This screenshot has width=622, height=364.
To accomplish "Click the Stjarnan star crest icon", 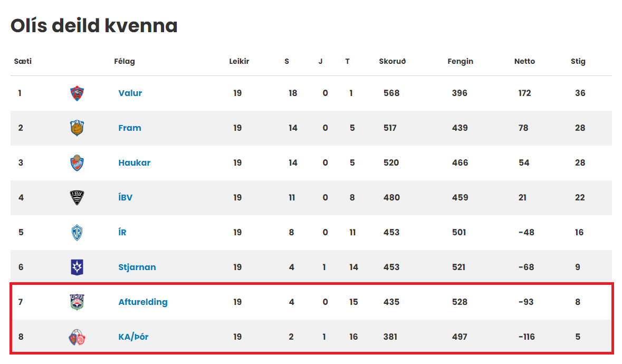I will pyautogui.click(x=77, y=267).
